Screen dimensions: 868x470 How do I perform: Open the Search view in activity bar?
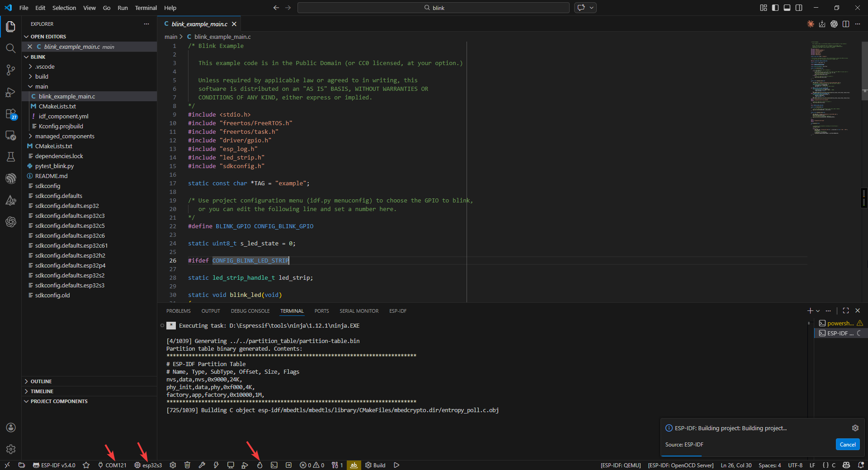(11, 48)
